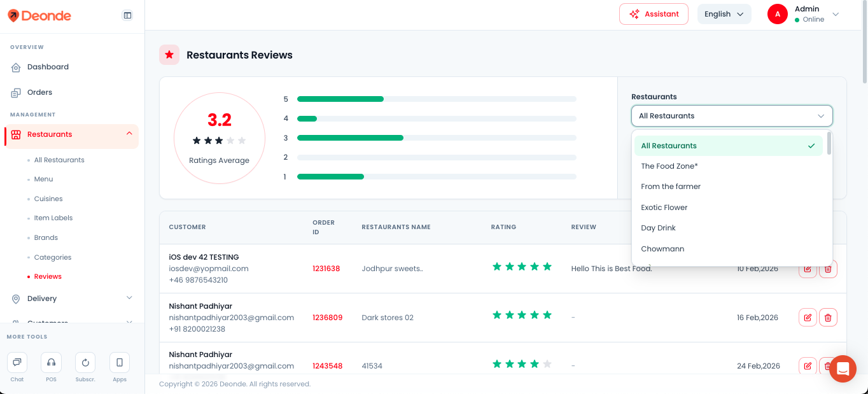The height and width of the screenshot is (394, 868).
Task: Click email iosdev@yopmail.com
Action: click(209, 269)
